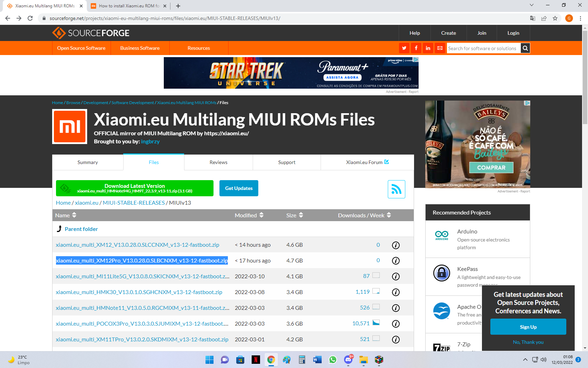Open KeePass recommended project

(467, 269)
